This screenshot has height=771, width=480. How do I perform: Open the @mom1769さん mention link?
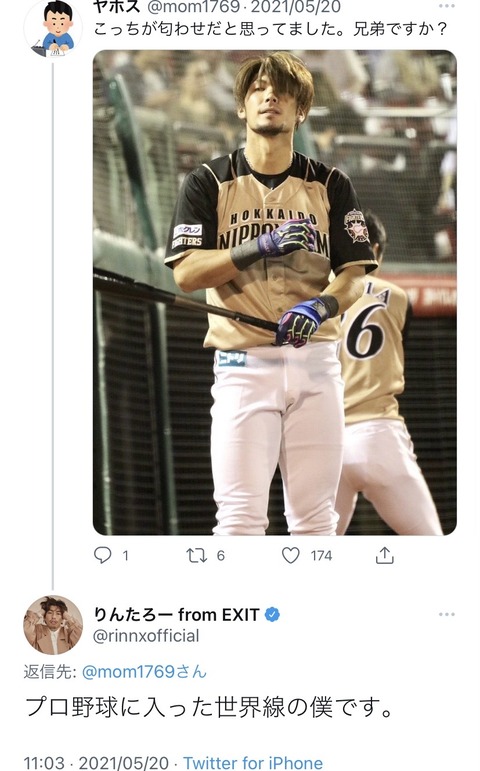[144, 671]
